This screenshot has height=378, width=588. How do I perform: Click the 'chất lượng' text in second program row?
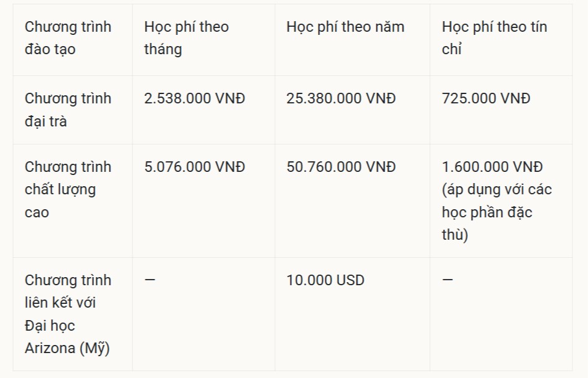tap(60, 190)
